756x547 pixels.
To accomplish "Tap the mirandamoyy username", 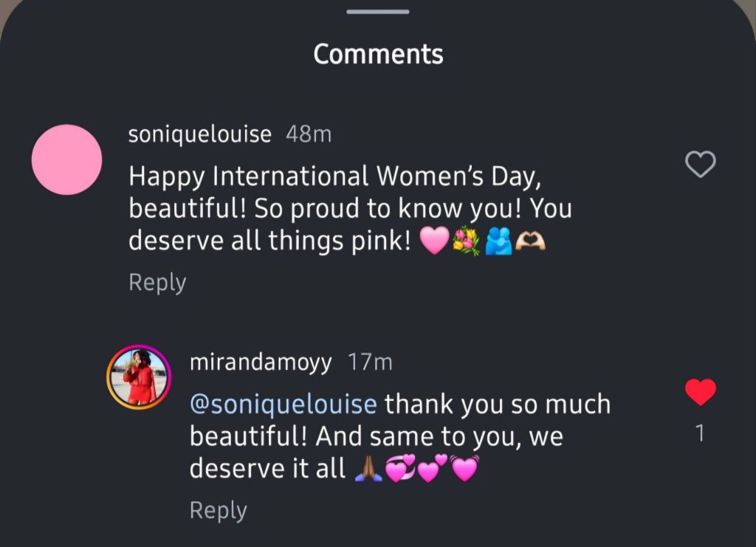I will coord(261,362).
